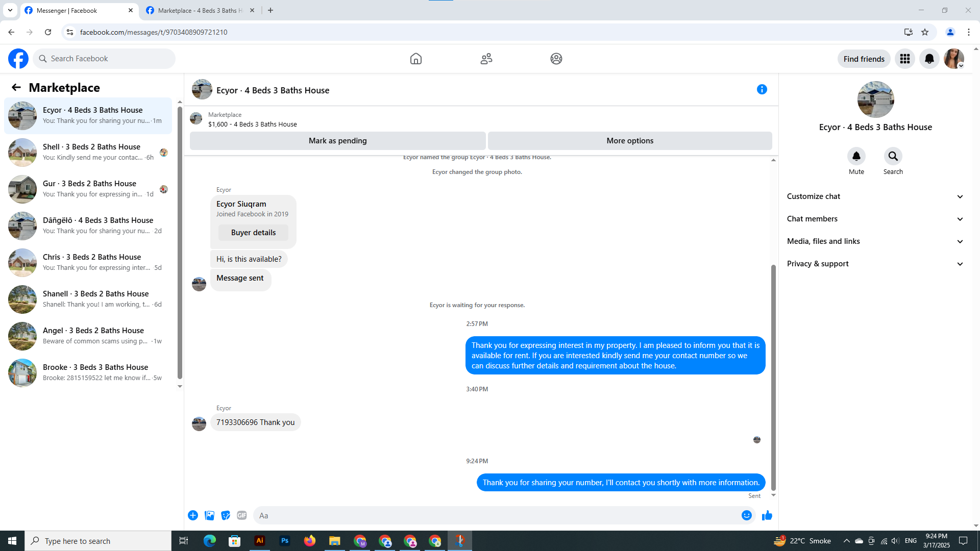The image size is (980, 551).
Task: Mute this conversation
Action: pyautogui.click(x=856, y=156)
